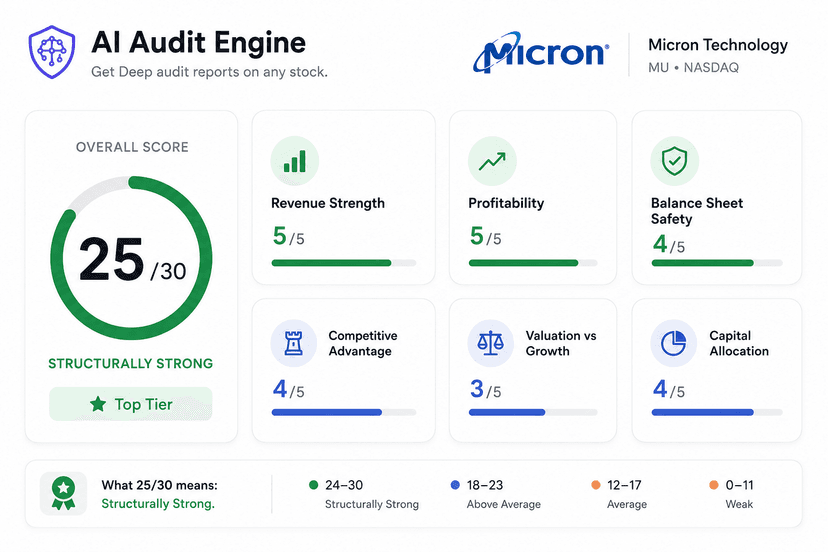Click the Valuation vs Growth 3/5 score
Viewport: 828px width, 552px height.
486,389
